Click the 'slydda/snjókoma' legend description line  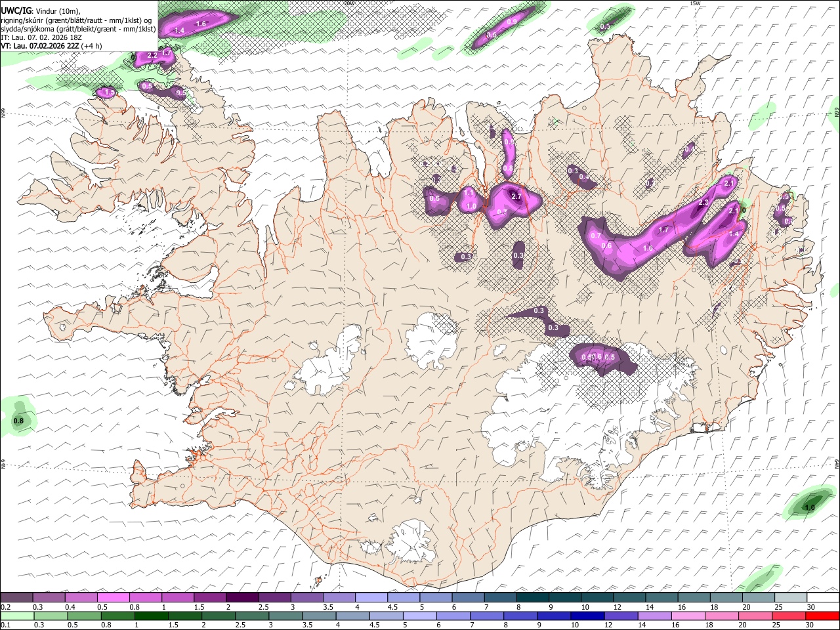click(x=78, y=29)
